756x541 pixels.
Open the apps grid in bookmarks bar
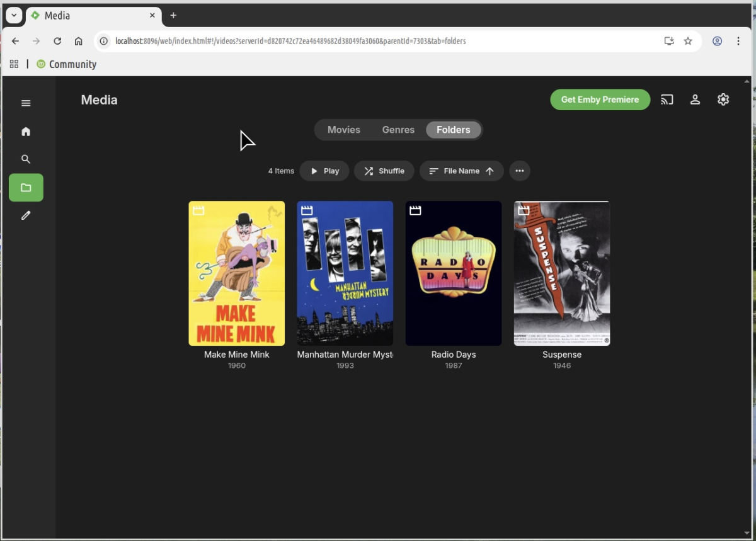[x=14, y=64]
